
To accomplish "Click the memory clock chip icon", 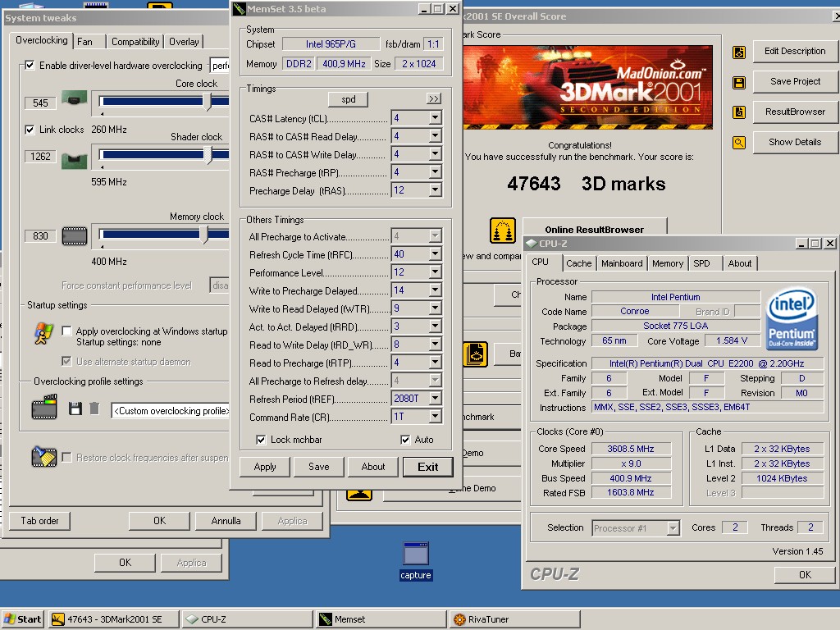I will click(x=75, y=235).
